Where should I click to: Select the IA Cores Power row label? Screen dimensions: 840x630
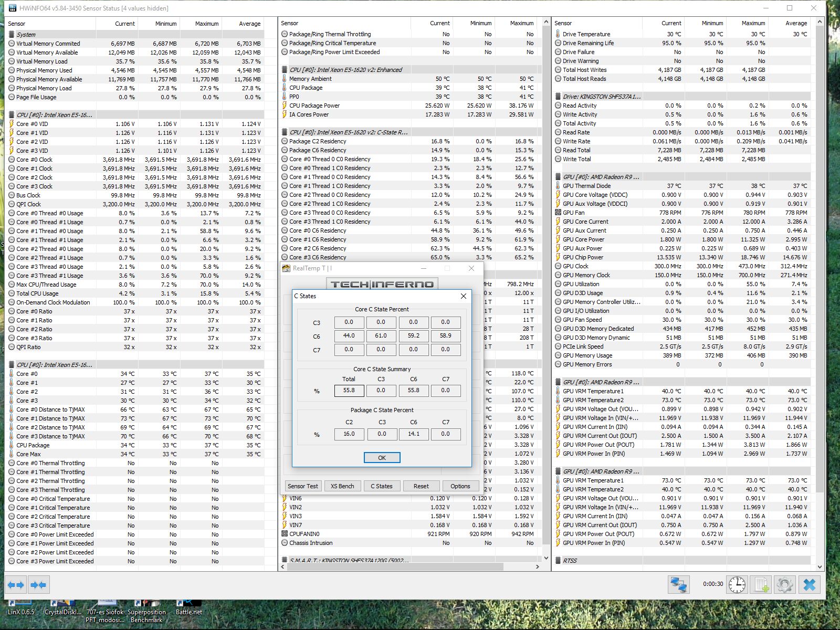tap(309, 114)
